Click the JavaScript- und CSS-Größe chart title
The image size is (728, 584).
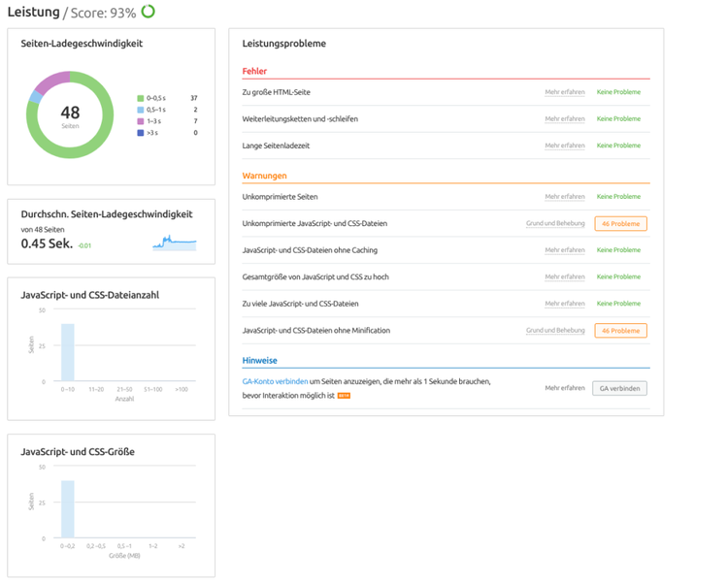pos(78,452)
